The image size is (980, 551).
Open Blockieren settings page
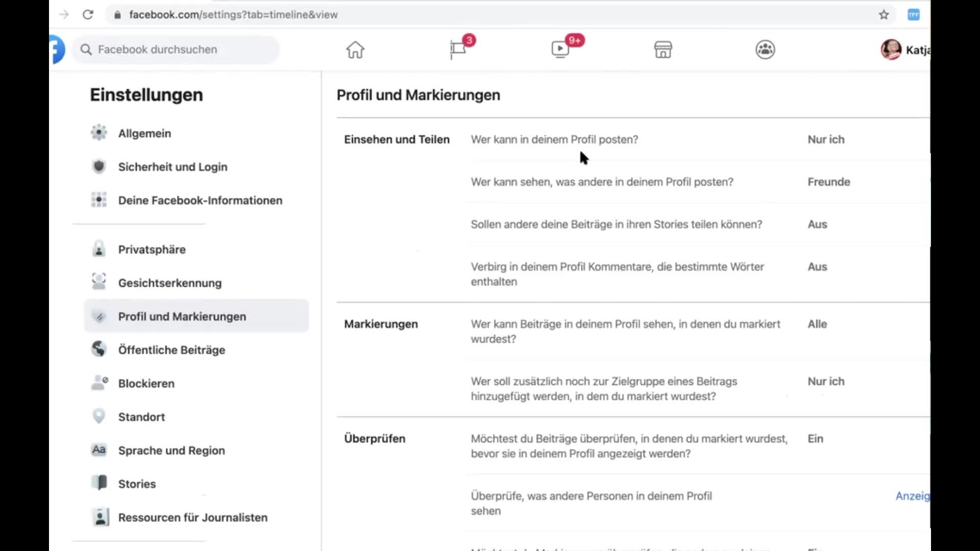[146, 384]
